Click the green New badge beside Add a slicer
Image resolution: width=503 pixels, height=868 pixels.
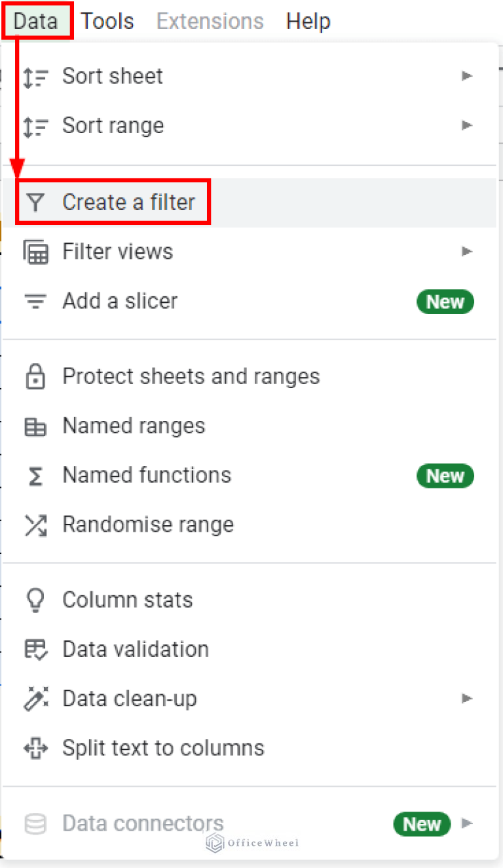coord(445,302)
